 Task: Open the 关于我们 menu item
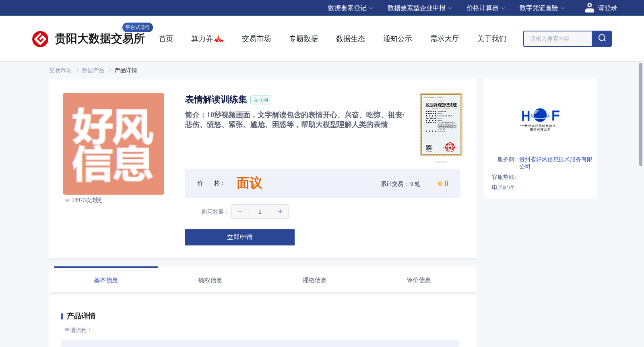(492, 39)
